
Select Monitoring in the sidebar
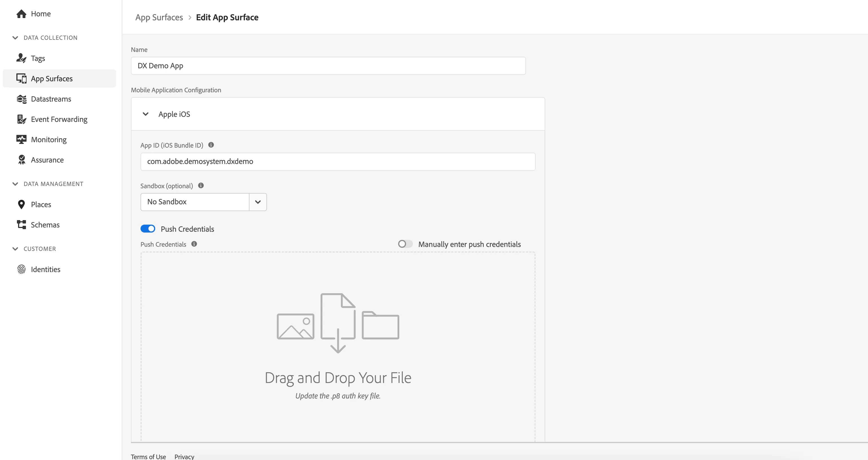tap(59, 139)
